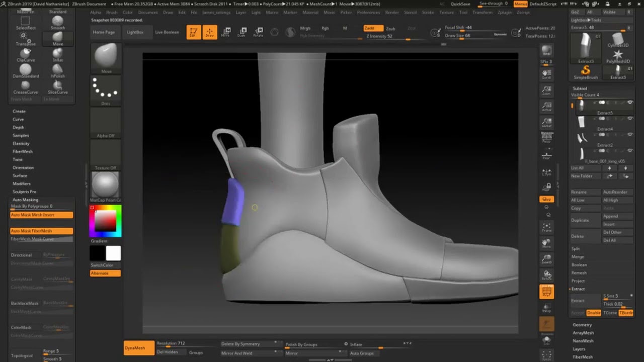Viewport: 644px width, 362px height.
Task: Click the Frame view icon
Action: 546,227
